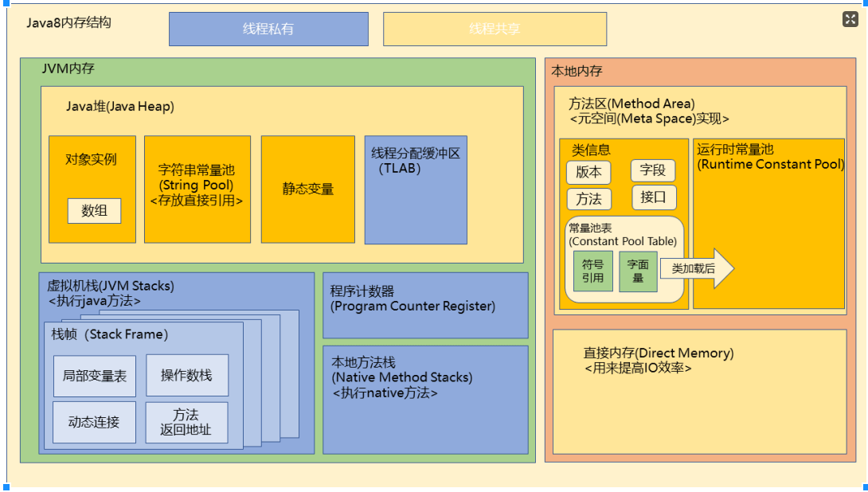Click the <用来提高IO效率> text
868x492 pixels.
pos(638,368)
